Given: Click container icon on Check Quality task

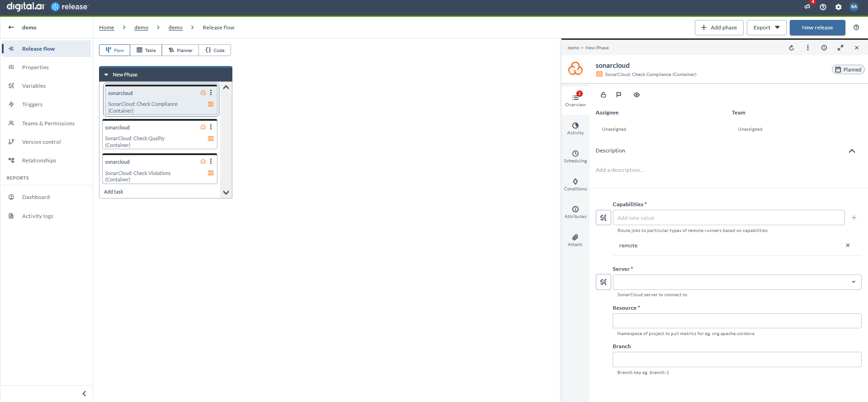Looking at the screenshot, I should tap(211, 138).
